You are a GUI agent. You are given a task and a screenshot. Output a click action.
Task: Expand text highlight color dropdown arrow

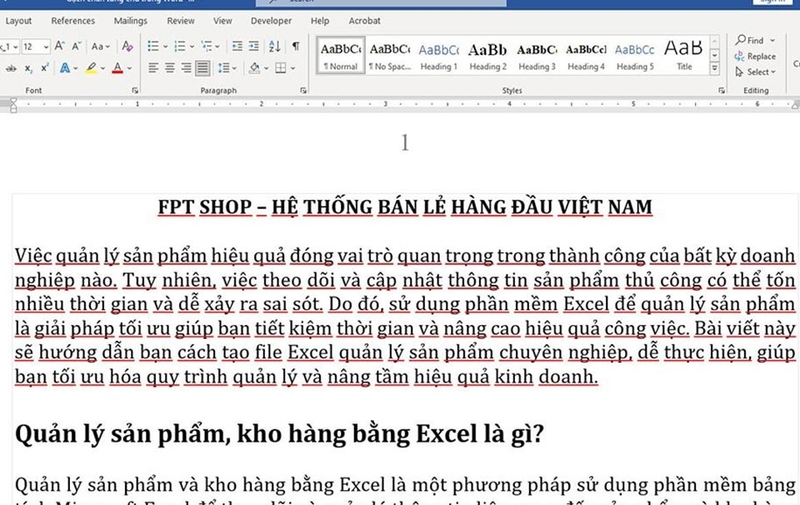click(103, 68)
